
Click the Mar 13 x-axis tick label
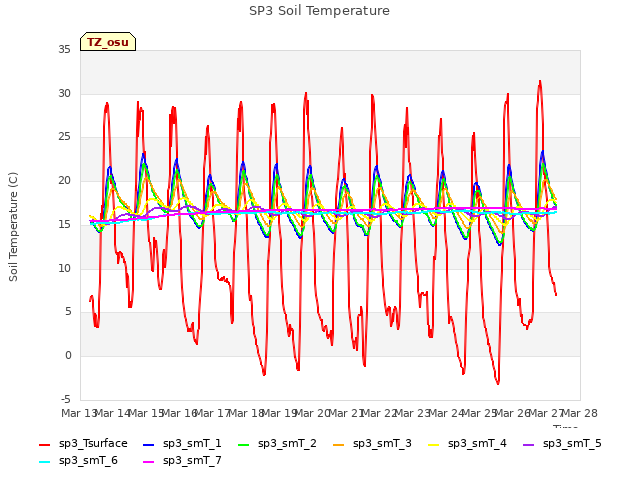(78, 413)
